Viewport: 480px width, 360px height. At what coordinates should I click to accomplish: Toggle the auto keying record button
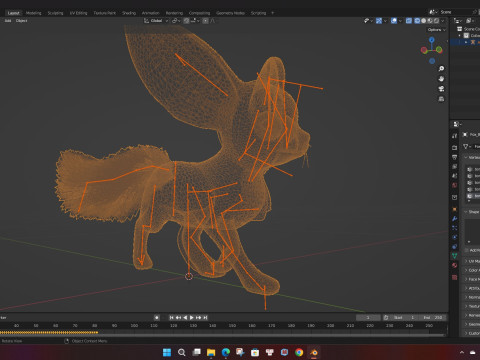(157, 318)
